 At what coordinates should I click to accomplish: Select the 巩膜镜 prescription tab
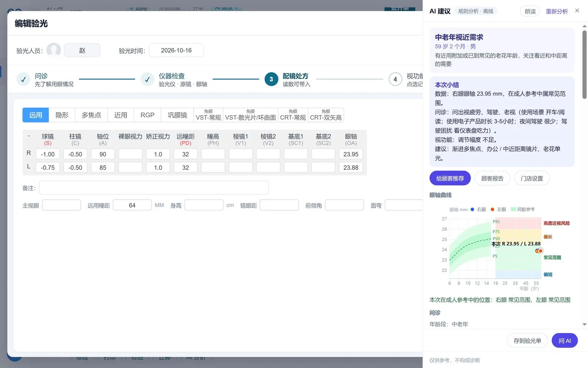tap(177, 115)
